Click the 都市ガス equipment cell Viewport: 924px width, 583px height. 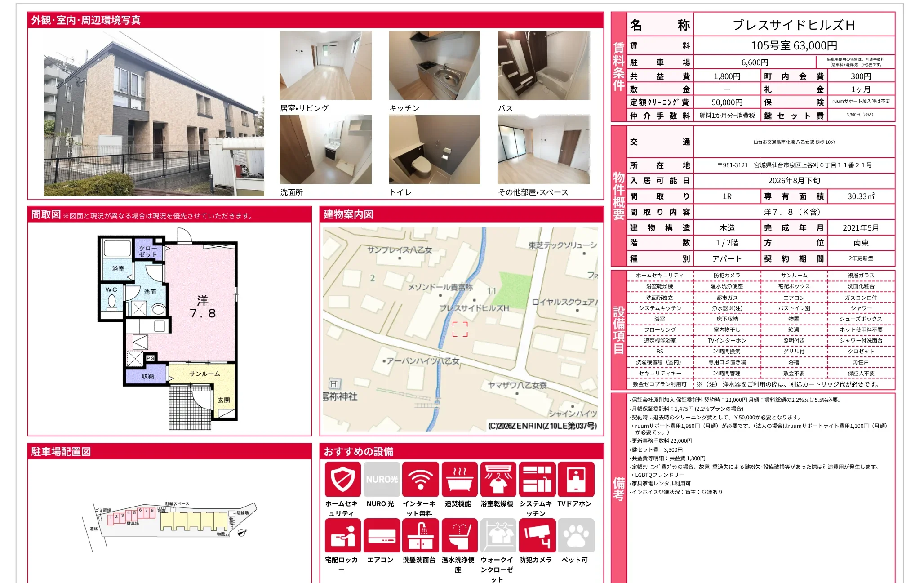click(x=727, y=298)
